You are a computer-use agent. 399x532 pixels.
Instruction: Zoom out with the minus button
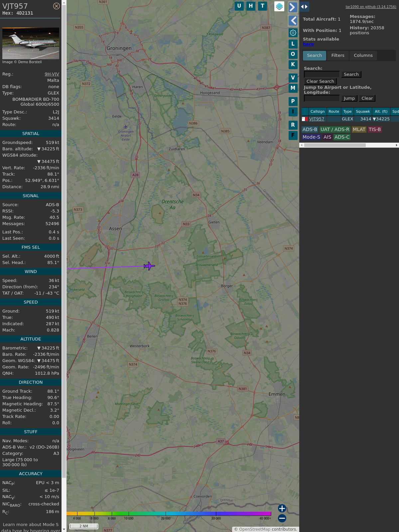[282, 518]
